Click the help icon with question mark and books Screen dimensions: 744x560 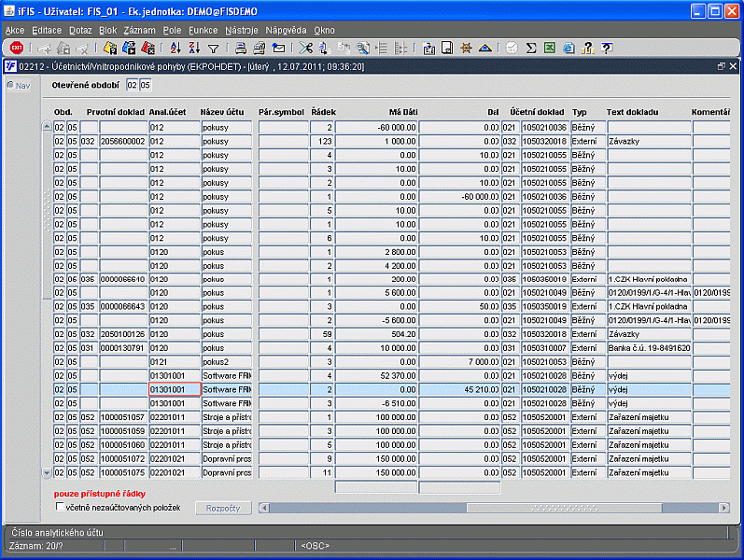click(x=587, y=48)
